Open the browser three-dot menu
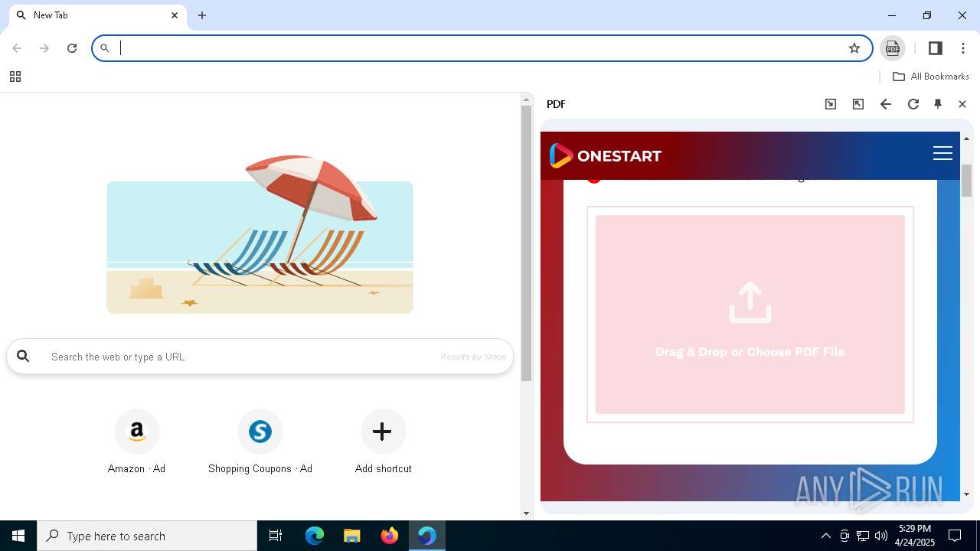Screen dimensions: 980x551 pos(963,48)
